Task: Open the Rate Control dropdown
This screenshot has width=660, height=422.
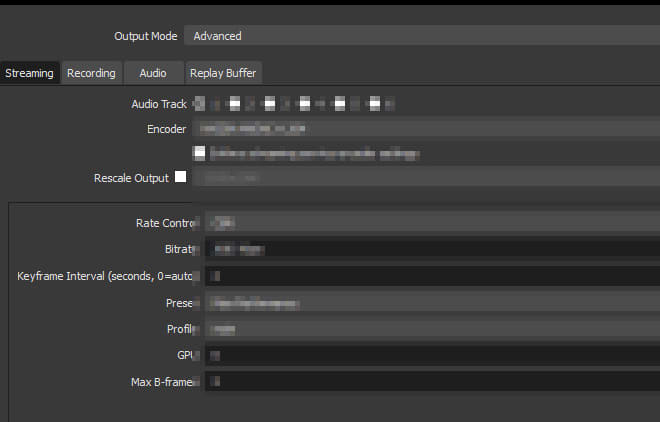Action: click(x=432, y=222)
